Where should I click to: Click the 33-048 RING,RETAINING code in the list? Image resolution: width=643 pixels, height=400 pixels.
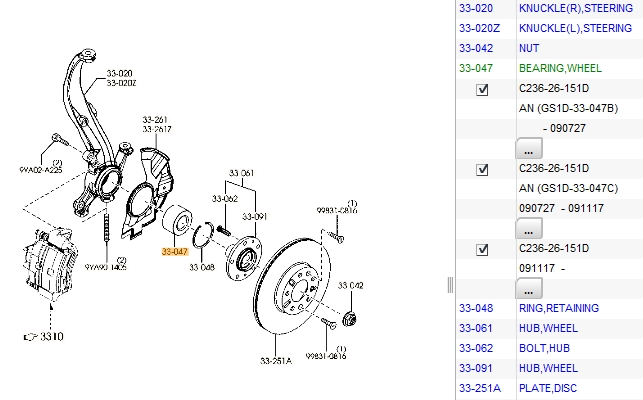click(x=476, y=308)
